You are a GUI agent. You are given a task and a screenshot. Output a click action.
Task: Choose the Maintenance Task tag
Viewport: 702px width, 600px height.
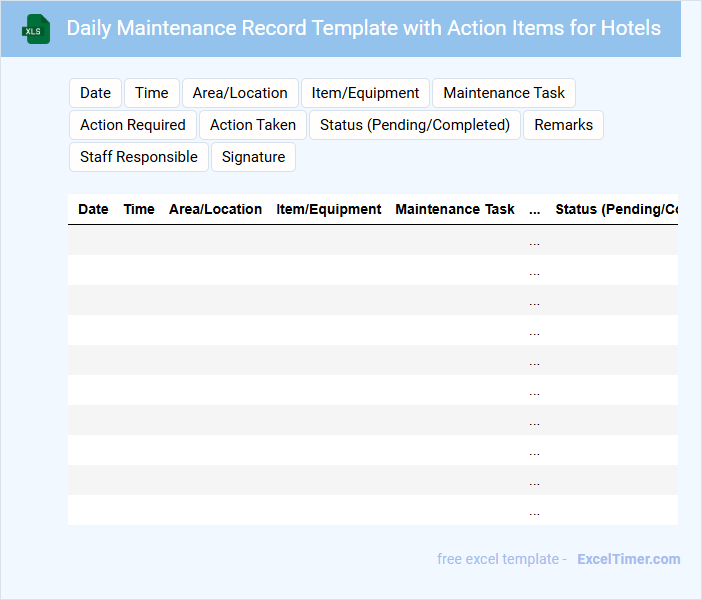tap(504, 93)
